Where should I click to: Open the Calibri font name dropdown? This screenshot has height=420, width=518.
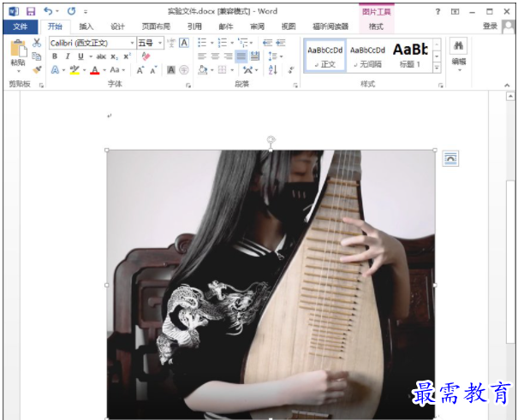[x=132, y=43]
